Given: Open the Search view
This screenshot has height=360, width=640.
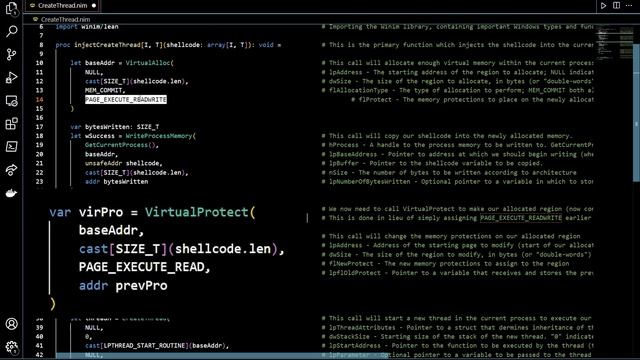Looking at the screenshot, I should pos(11,31).
